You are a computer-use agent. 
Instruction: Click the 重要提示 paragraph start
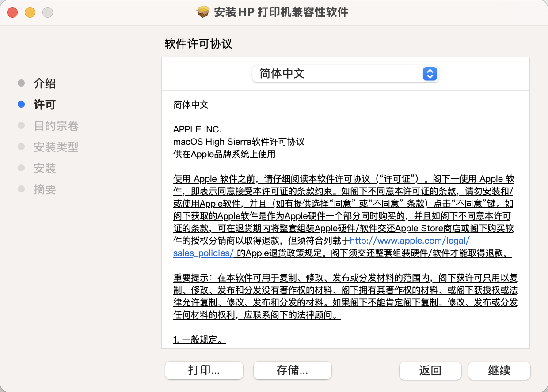point(191,278)
